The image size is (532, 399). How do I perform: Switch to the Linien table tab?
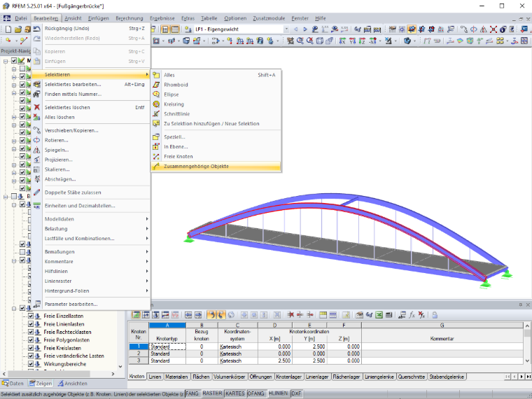coord(155,377)
